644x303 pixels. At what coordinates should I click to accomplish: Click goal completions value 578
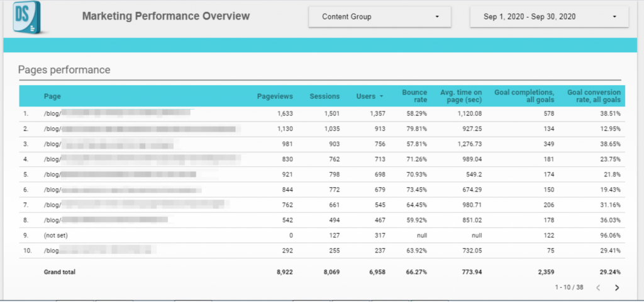548,113
